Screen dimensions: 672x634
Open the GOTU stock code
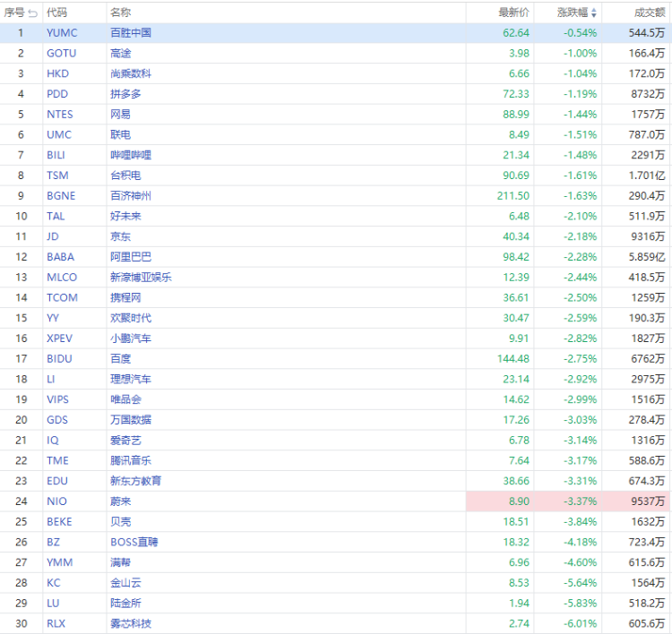point(61,53)
